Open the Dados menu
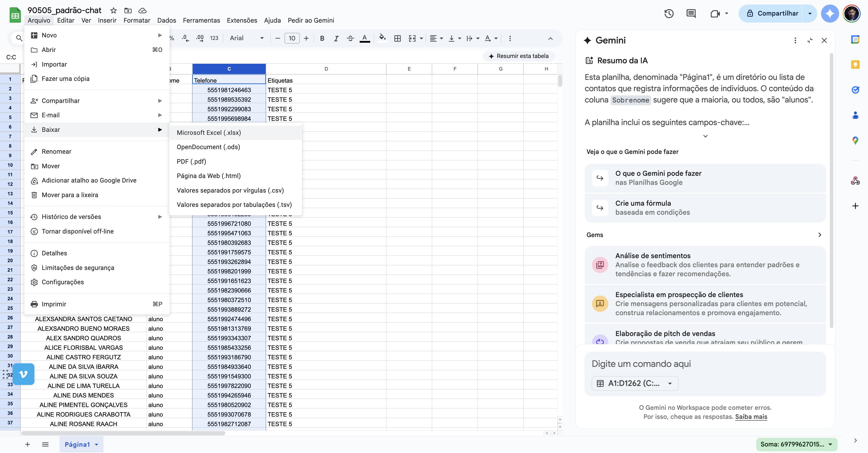This screenshot has width=868, height=453. [x=167, y=20]
